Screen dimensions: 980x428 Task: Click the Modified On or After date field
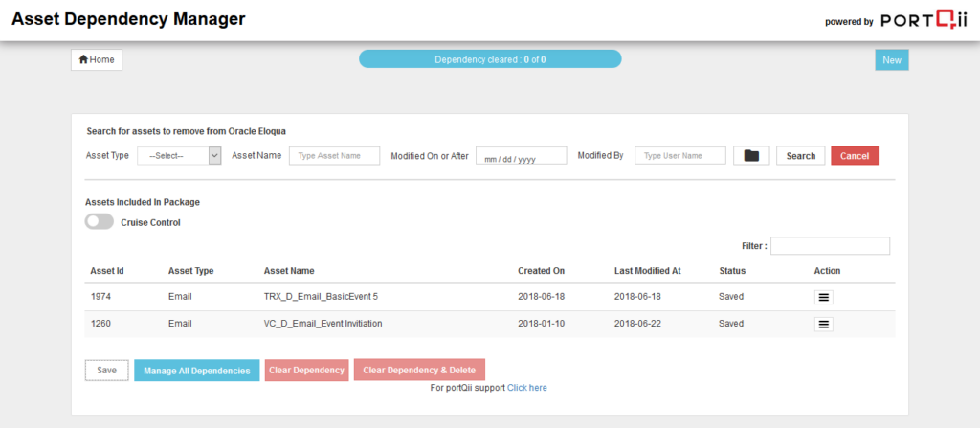point(521,156)
